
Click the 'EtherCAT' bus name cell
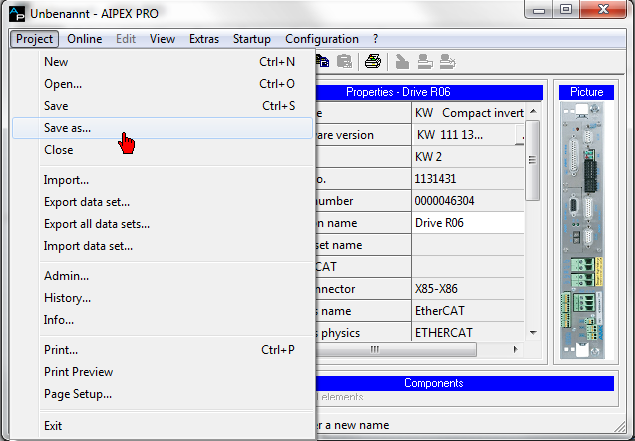468,311
